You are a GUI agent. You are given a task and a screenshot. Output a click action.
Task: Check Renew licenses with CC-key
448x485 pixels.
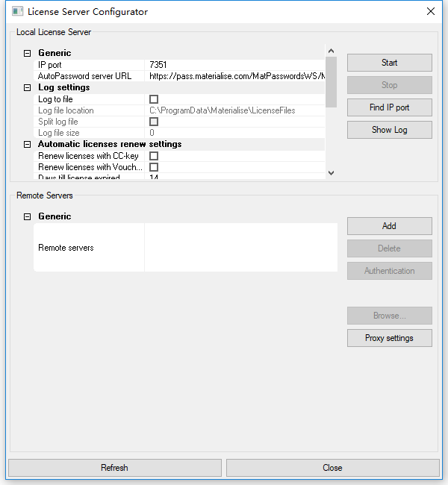click(x=154, y=156)
